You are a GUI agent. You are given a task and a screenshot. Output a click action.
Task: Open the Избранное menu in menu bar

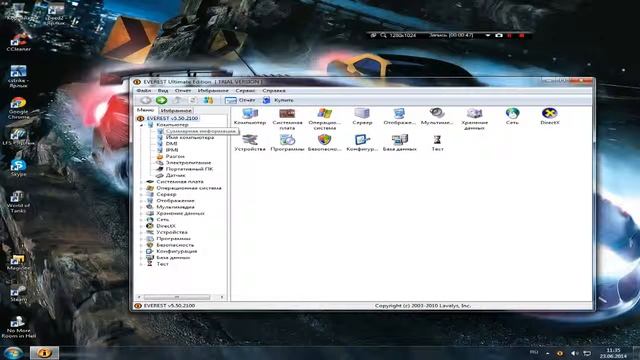(x=213, y=91)
